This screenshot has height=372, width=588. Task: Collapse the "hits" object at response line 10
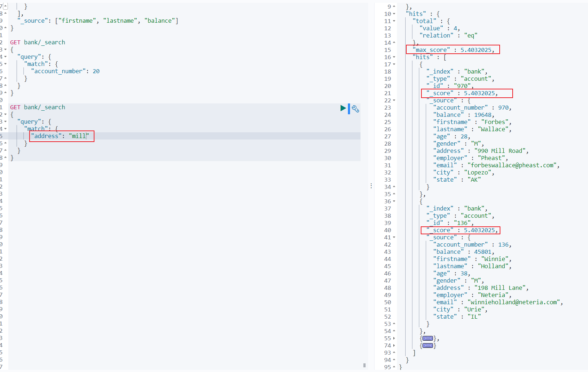click(x=394, y=14)
